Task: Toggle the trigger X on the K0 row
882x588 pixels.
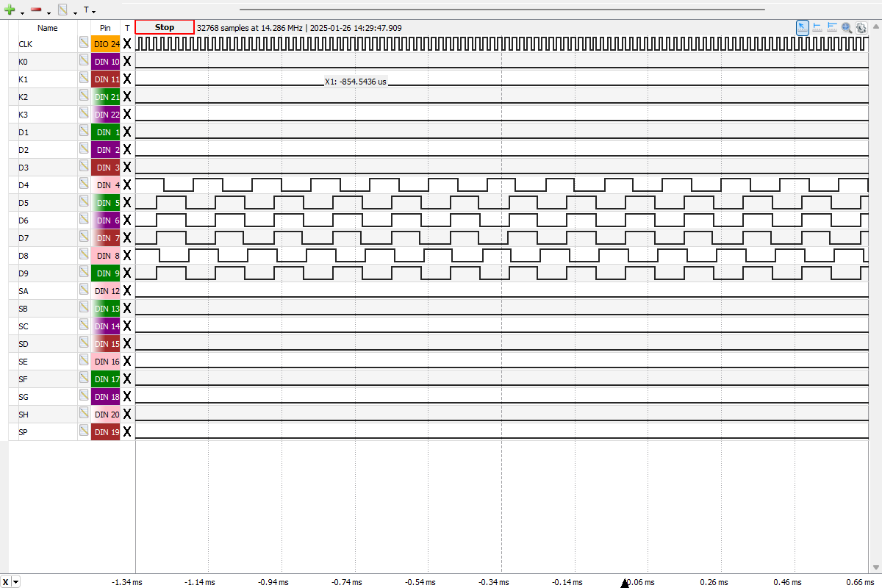Action: [x=127, y=62]
